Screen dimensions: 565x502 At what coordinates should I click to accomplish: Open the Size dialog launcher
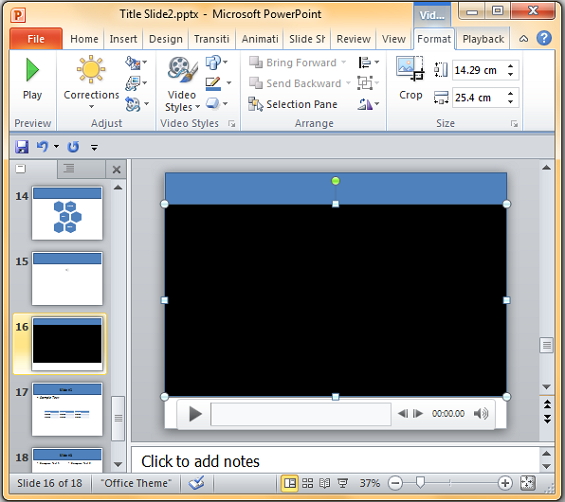pyautogui.click(x=514, y=124)
